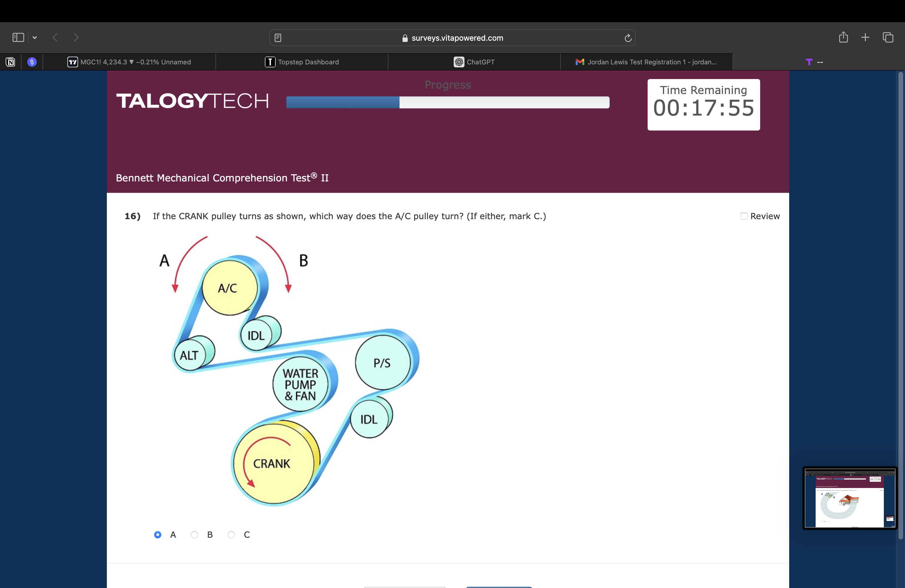Select answer option A
905x588 pixels.
coord(158,534)
